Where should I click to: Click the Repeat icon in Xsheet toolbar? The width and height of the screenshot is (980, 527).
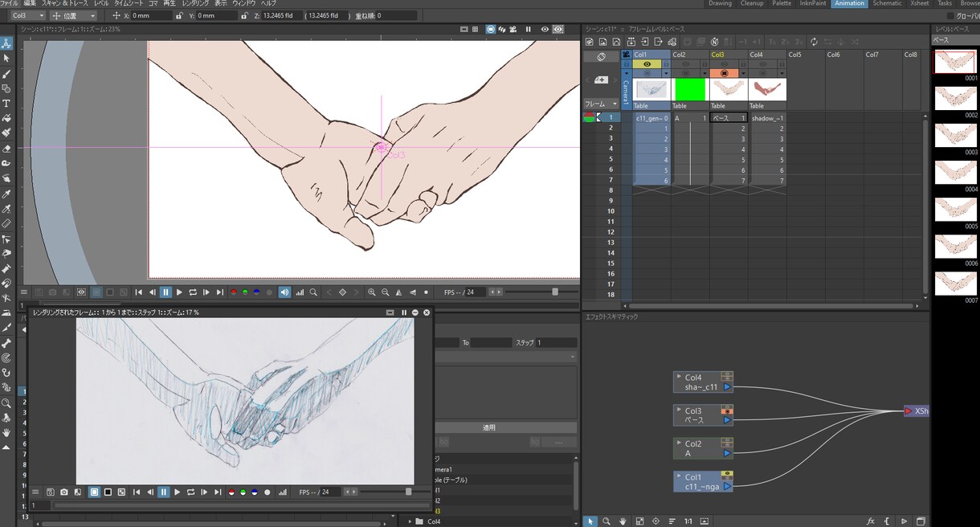coord(814,42)
